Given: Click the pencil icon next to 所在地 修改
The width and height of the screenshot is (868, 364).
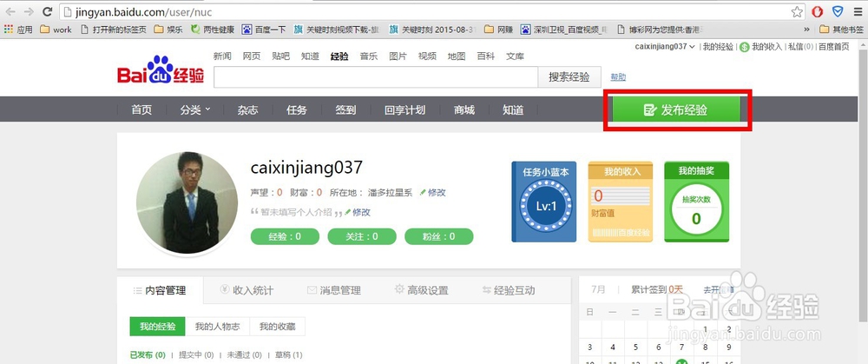Looking at the screenshot, I should (423, 192).
